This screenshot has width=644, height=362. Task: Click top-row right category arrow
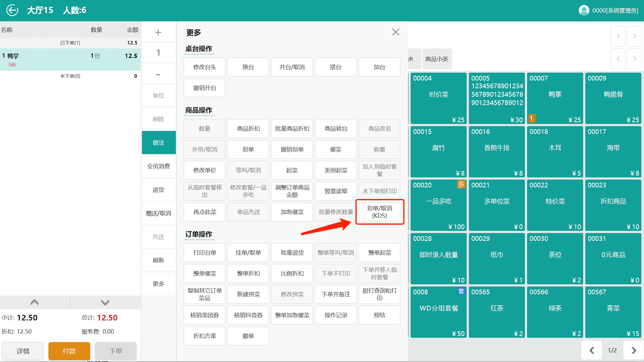tap(634, 36)
